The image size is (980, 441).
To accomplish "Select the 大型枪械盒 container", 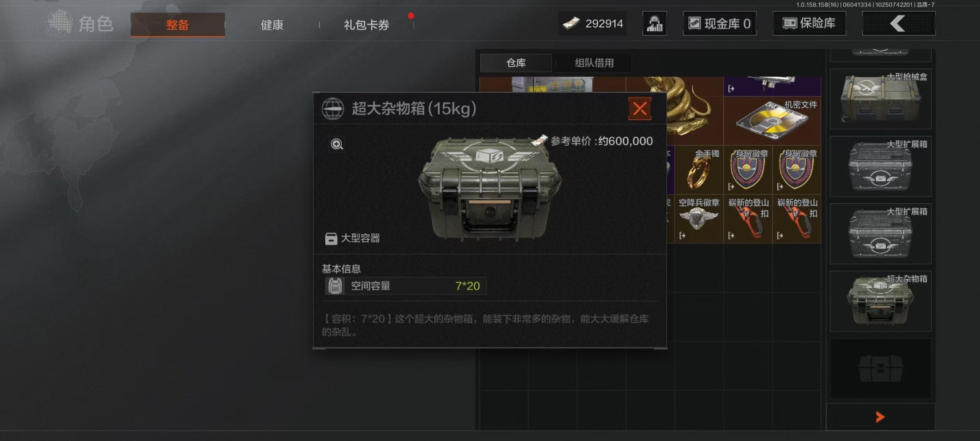I will pyautogui.click(x=881, y=99).
